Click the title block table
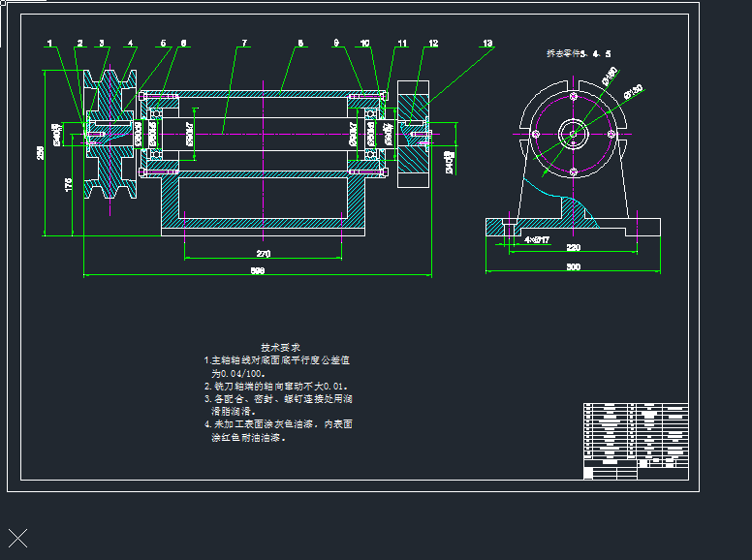Screen dimensions: 752x560 pos(636,441)
